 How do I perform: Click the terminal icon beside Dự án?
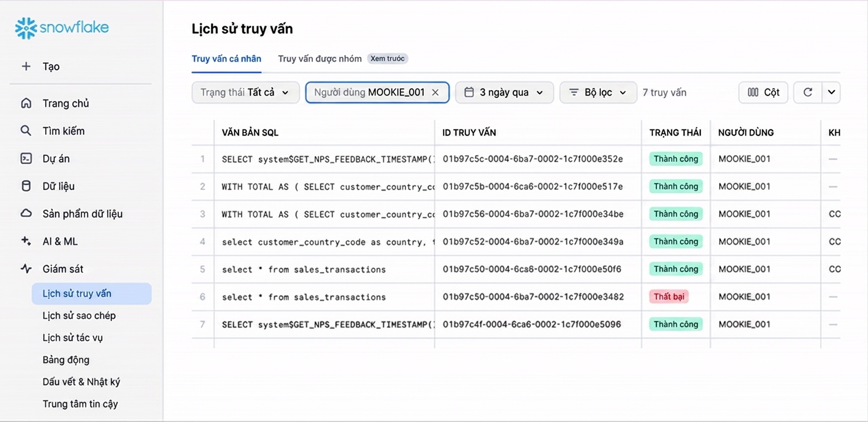tap(26, 158)
